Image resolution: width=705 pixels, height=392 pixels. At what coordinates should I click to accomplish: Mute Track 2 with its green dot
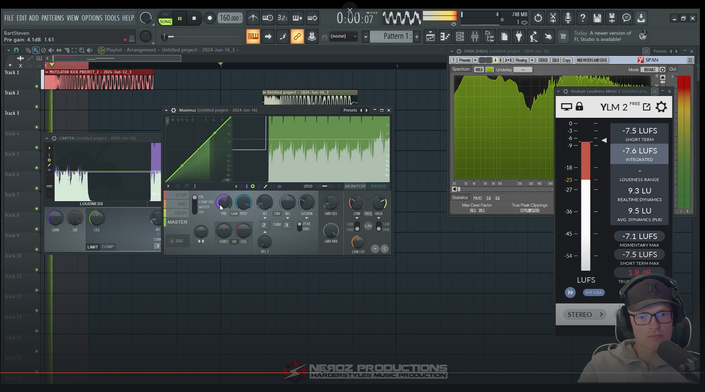[37, 107]
